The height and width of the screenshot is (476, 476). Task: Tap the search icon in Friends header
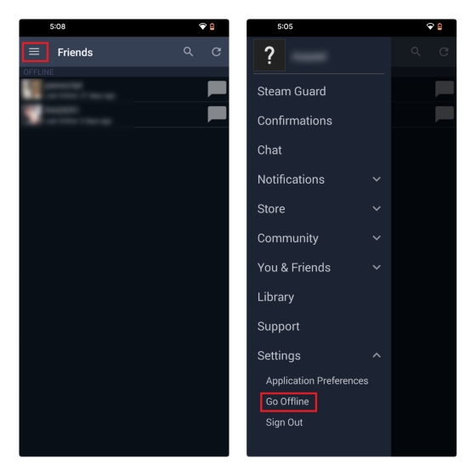tap(188, 52)
